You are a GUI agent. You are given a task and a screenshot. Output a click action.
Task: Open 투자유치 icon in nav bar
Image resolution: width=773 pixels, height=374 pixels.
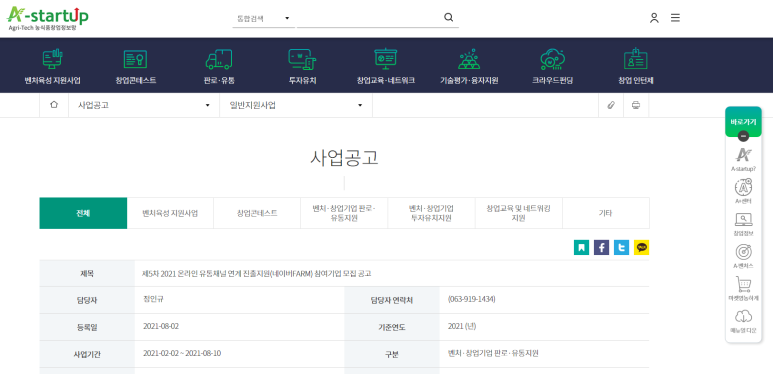(302, 60)
